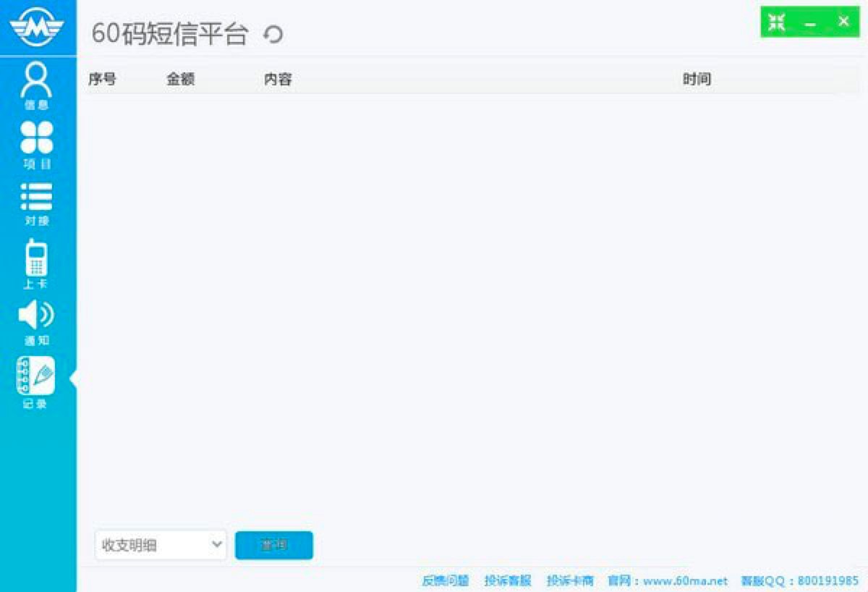Click the dropdown arrow next to 收支明细

[218, 545]
